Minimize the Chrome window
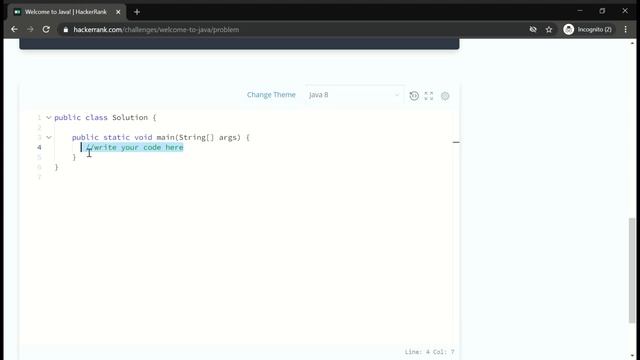This screenshot has height=360, width=640. click(x=580, y=11)
